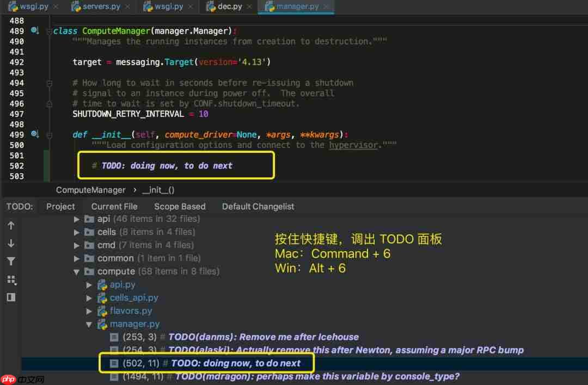Select the manager.py file icon in the tree

click(x=102, y=324)
